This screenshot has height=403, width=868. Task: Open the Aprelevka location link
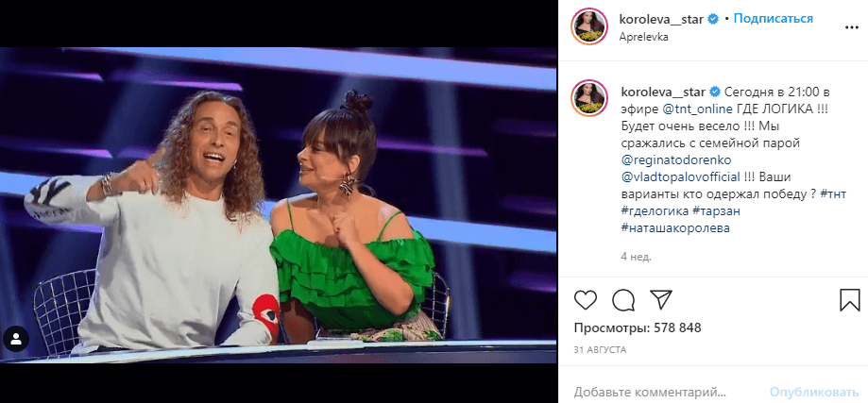point(644,37)
